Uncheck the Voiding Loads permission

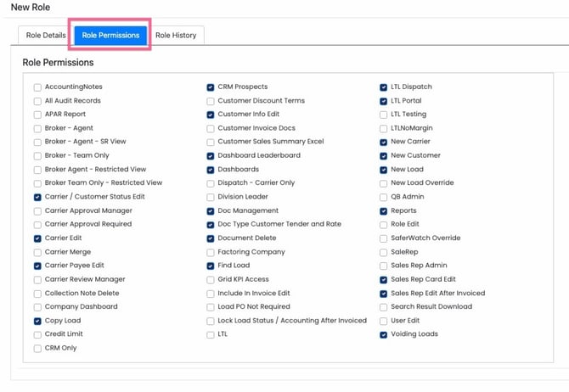coord(384,334)
